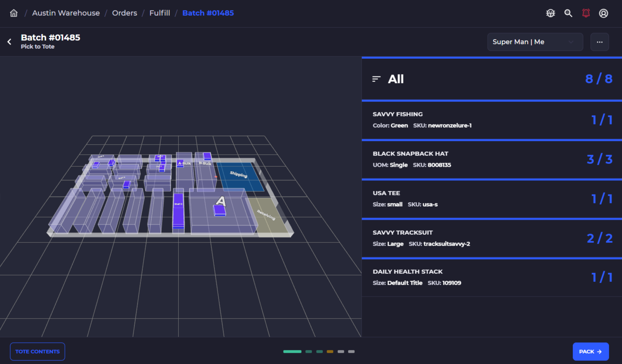
Task: Select the Savvy Fishing item row
Action: (x=492, y=120)
